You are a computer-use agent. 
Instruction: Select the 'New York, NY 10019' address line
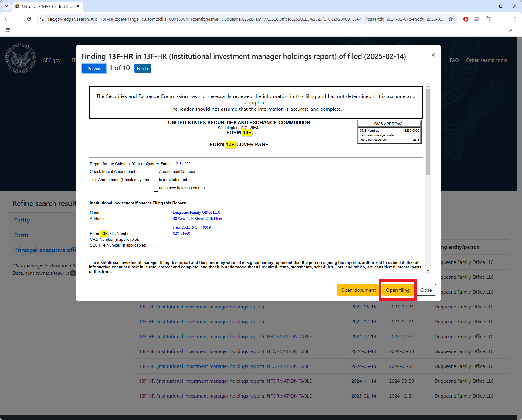(x=192, y=227)
